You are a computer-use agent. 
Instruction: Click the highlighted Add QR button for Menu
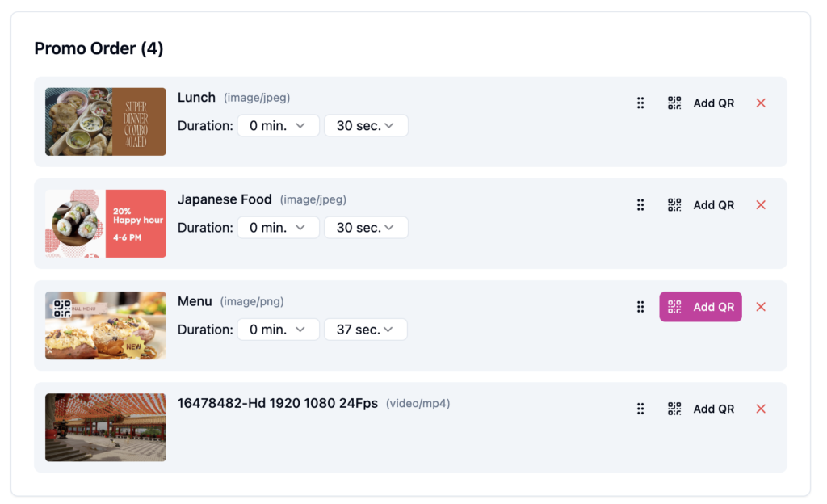click(x=701, y=307)
